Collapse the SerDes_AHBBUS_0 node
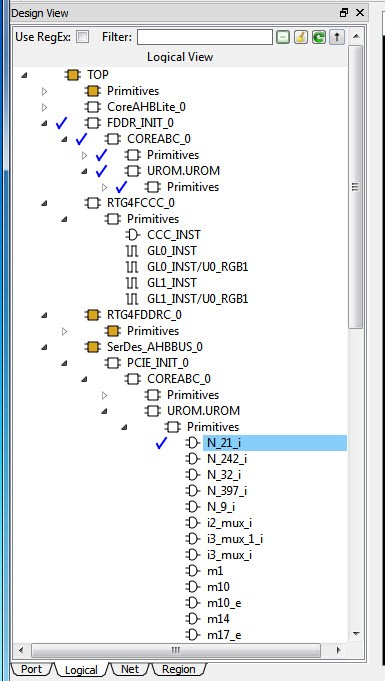 tap(44, 347)
